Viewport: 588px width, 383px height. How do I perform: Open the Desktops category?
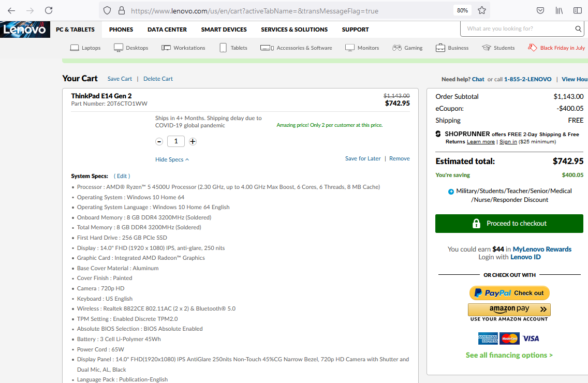131,48
